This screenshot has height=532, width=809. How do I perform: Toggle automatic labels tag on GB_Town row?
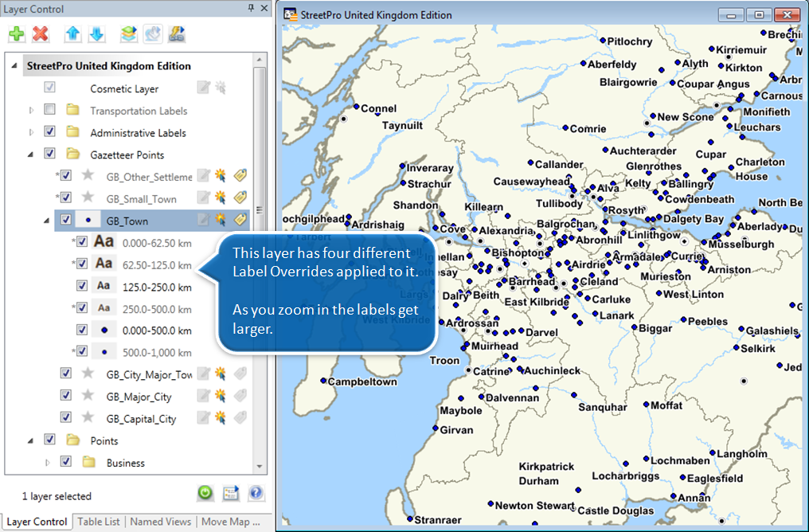[240, 221]
